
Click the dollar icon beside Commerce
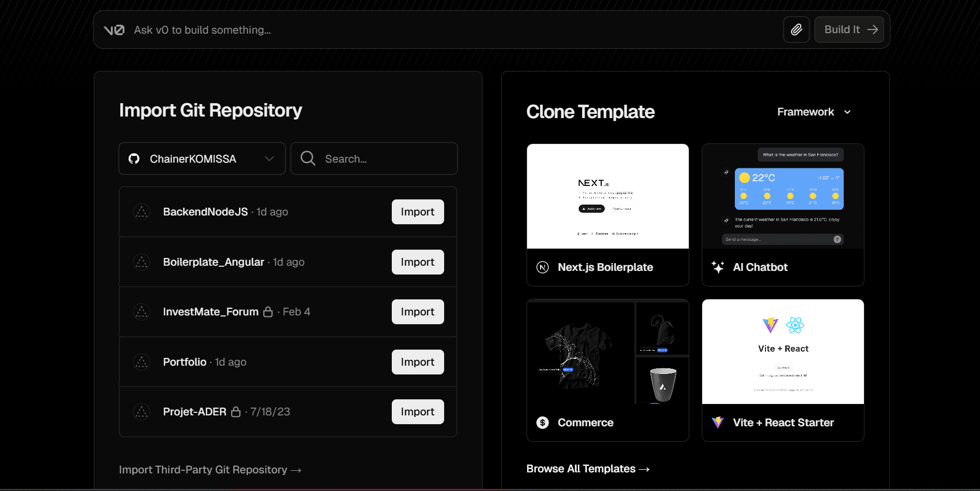tap(542, 422)
